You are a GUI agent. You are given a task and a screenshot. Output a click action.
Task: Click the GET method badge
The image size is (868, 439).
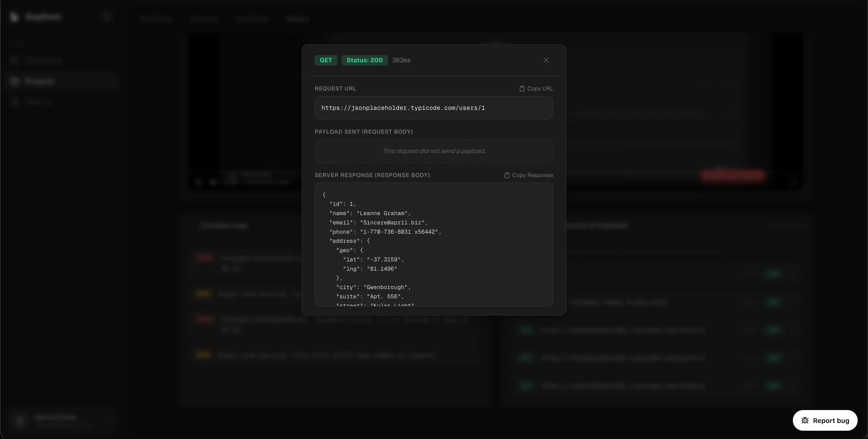click(326, 60)
